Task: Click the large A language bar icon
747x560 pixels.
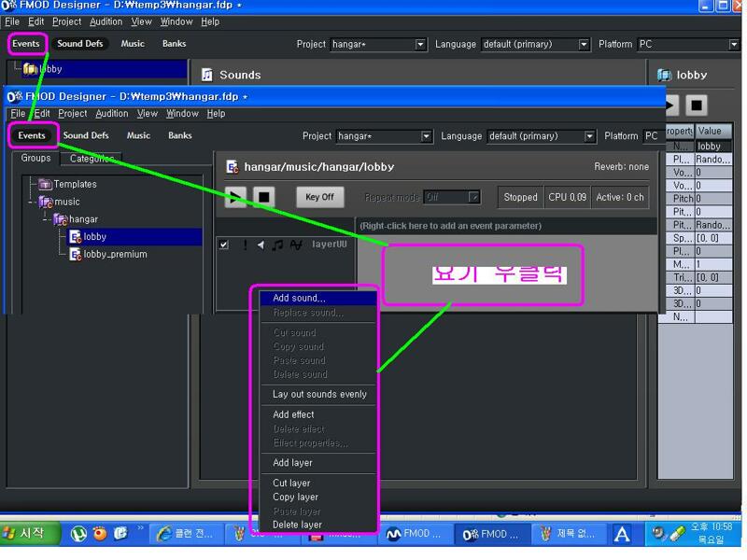Action: click(621, 534)
